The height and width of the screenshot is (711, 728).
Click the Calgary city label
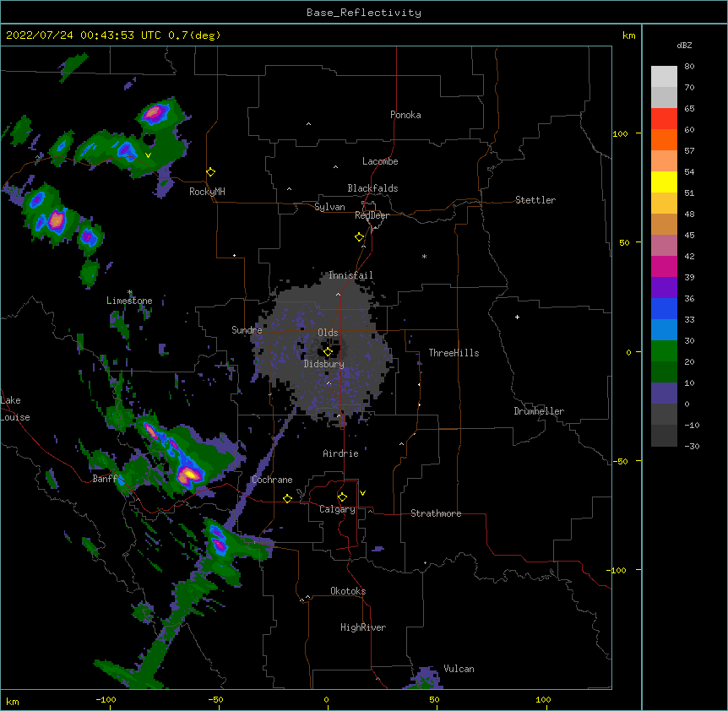click(337, 509)
